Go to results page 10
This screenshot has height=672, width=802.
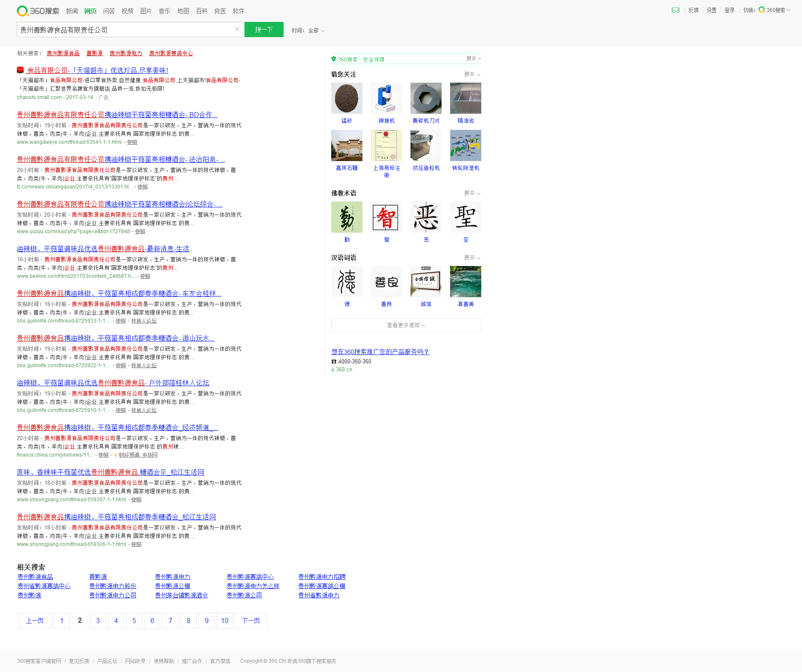pos(225,621)
